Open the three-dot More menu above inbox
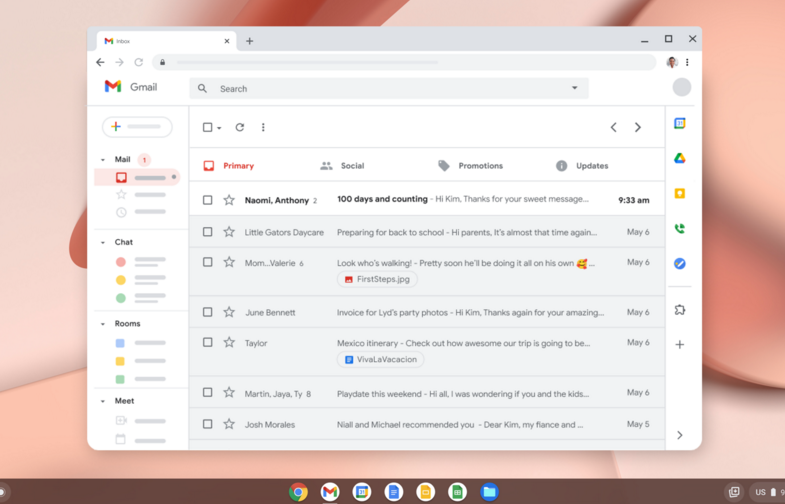The height and width of the screenshot is (504, 785). tap(263, 127)
